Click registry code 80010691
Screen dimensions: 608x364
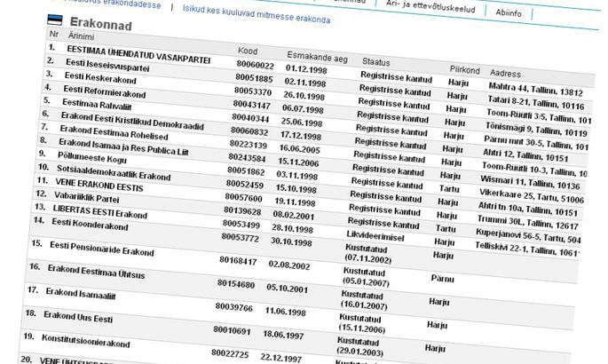232,330
